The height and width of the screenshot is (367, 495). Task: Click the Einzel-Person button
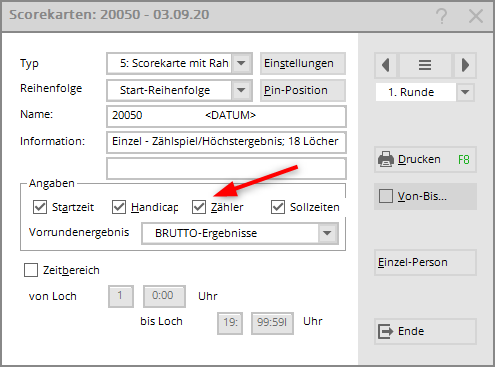[425, 262]
